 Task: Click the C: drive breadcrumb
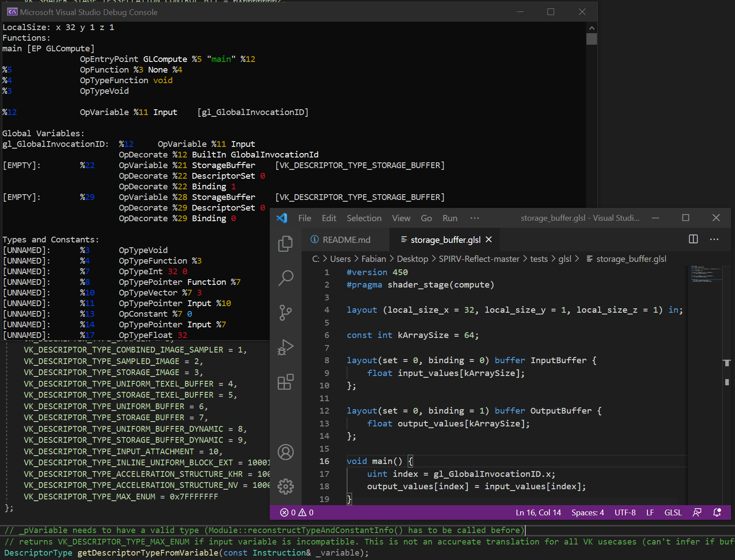(x=316, y=259)
